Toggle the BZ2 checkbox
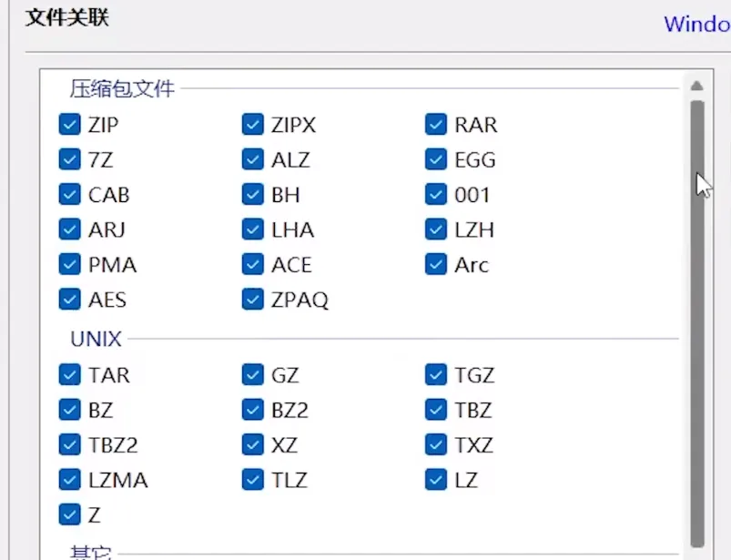731x560 pixels. tap(252, 410)
